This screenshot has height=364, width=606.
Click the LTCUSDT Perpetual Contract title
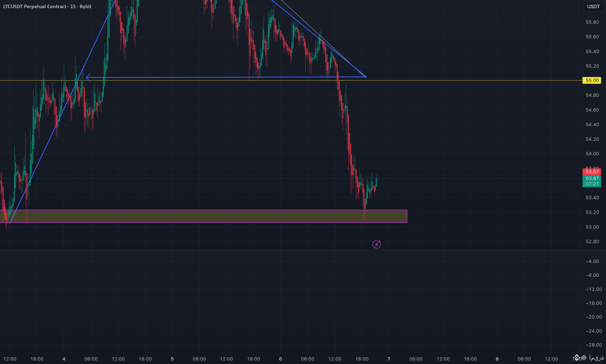[47, 6]
